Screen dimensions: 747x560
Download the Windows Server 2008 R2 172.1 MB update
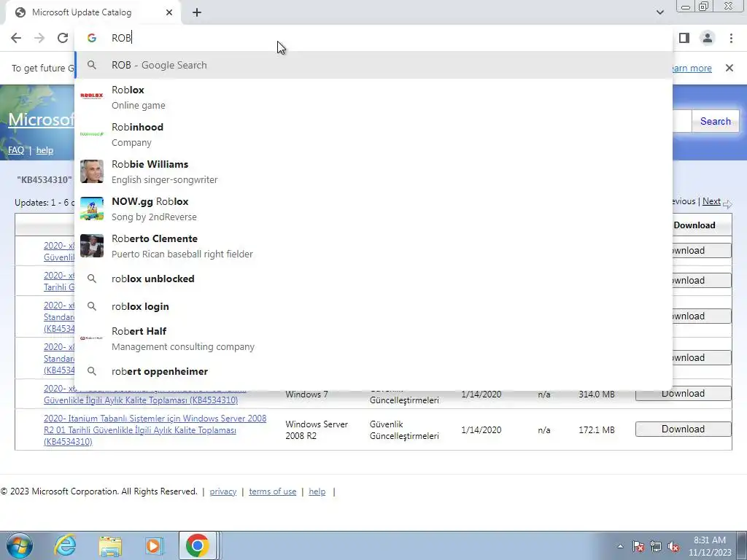(x=683, y=429)
